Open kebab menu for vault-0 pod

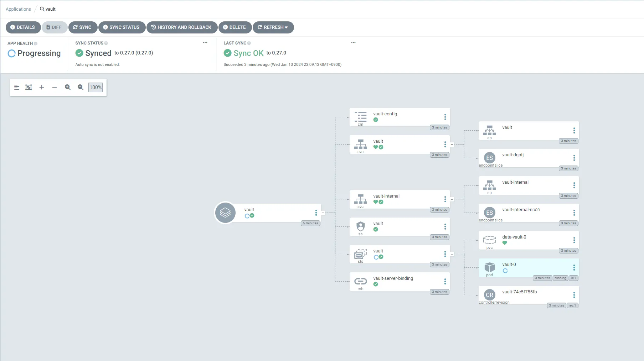574,268
